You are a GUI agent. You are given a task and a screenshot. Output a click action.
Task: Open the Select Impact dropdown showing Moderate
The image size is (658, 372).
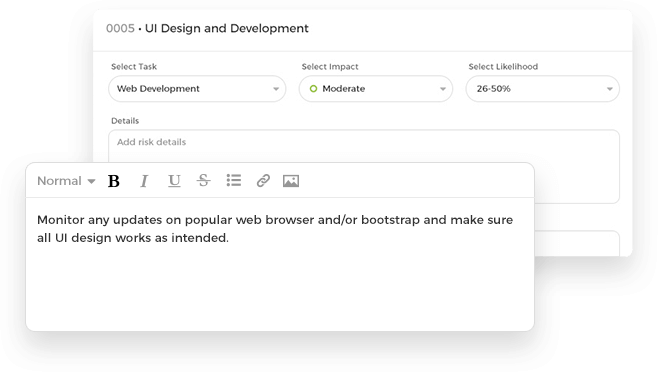click(376, 89)
